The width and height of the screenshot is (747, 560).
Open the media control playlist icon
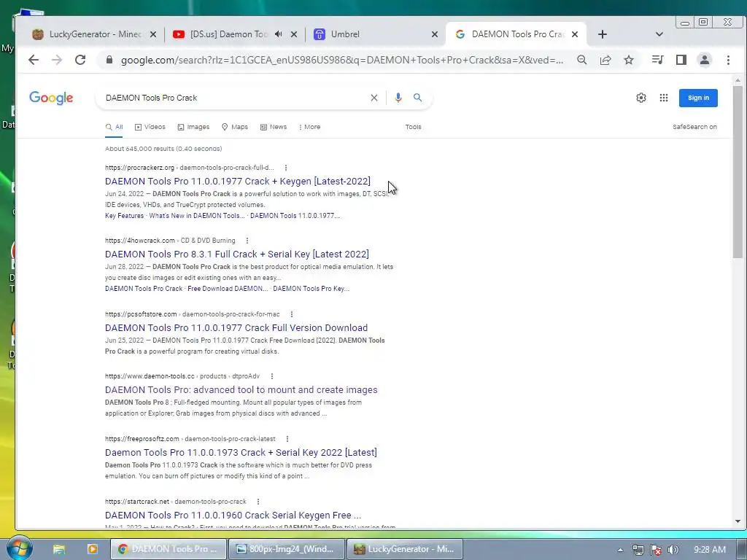(658, 60)
